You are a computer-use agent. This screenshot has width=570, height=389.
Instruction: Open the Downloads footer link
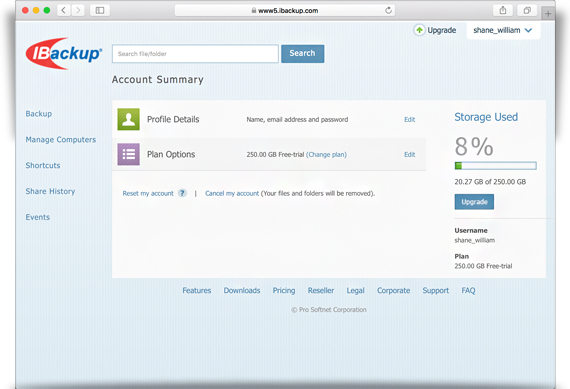242,290
